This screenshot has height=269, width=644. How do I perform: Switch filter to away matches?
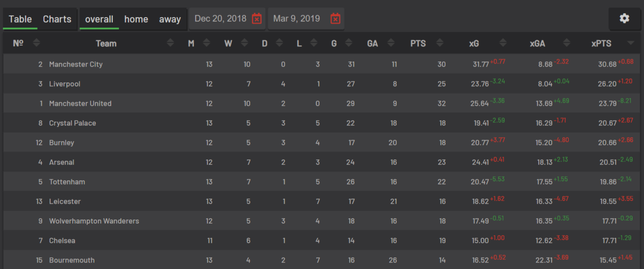click(x=170, y=19)
